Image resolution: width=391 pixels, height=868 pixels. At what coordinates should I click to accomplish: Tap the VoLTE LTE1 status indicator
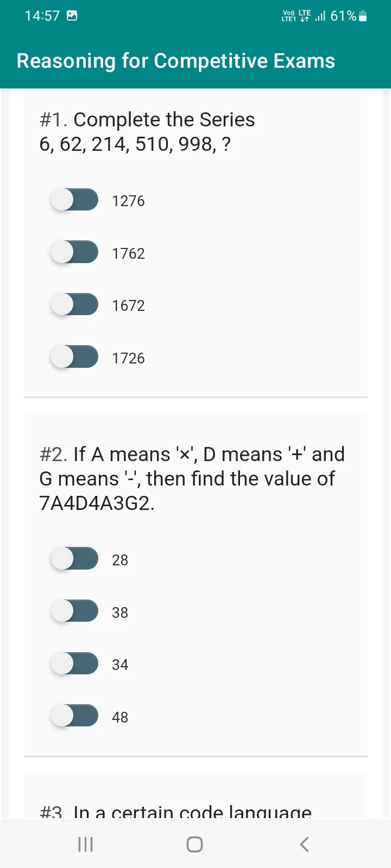tap(289, 16)
